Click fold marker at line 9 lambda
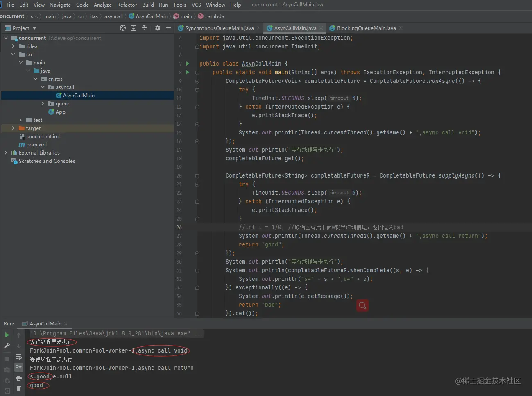 [197, 81]
